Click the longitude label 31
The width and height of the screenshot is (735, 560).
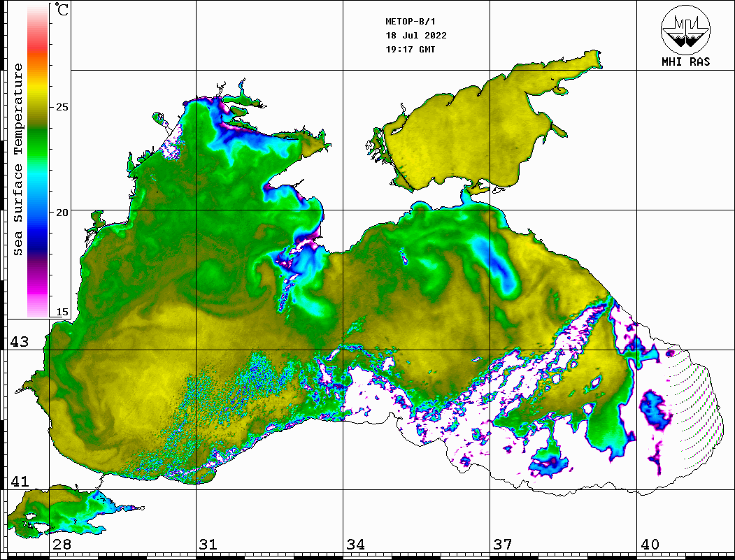208,545
